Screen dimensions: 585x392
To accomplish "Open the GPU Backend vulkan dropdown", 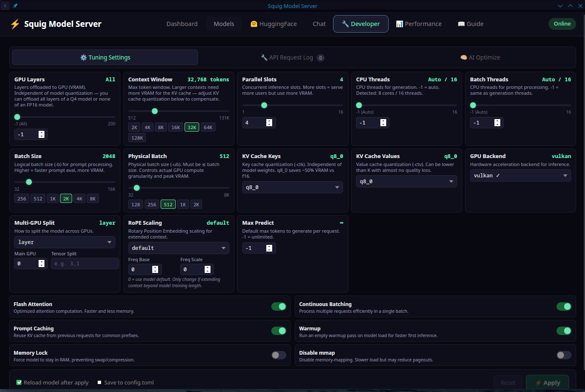I will pos(520,175).
